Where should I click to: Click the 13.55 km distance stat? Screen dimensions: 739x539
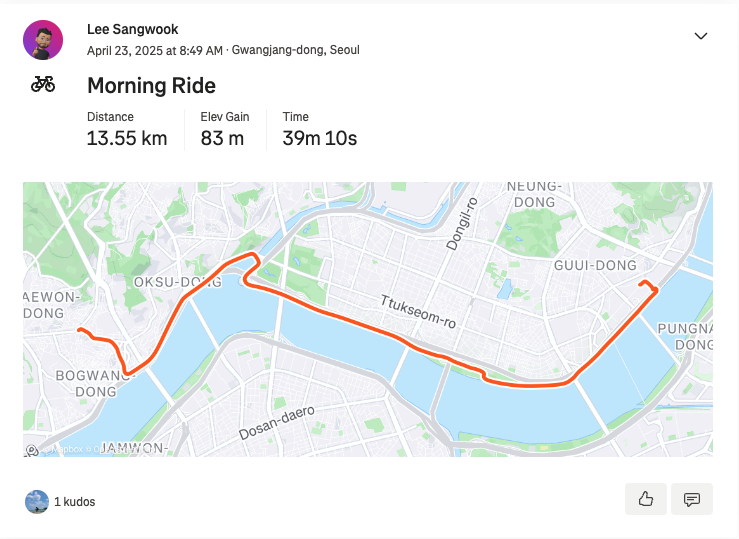pyautogui.click(x=127, y=138)
